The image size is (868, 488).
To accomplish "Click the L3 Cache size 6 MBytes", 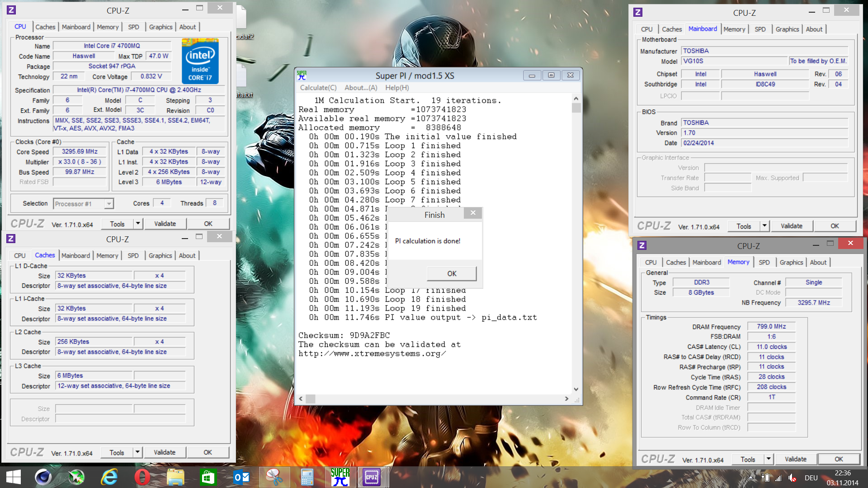I will coord(94,375).
